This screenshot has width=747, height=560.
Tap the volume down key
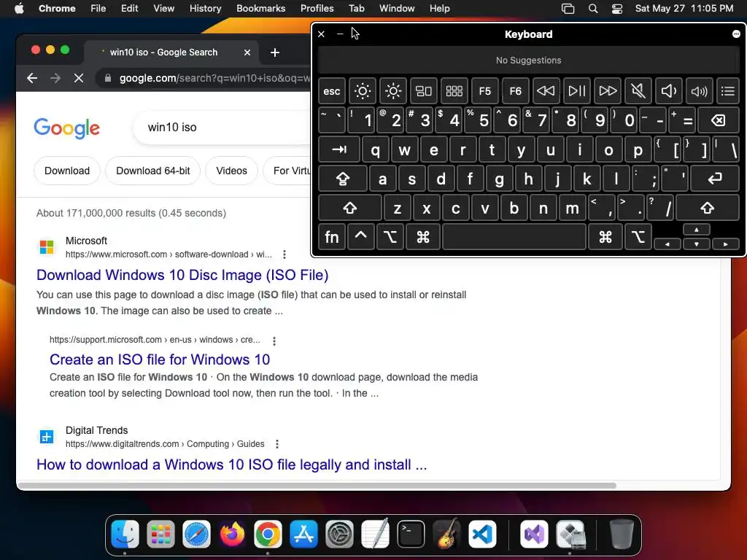[668, 91]
